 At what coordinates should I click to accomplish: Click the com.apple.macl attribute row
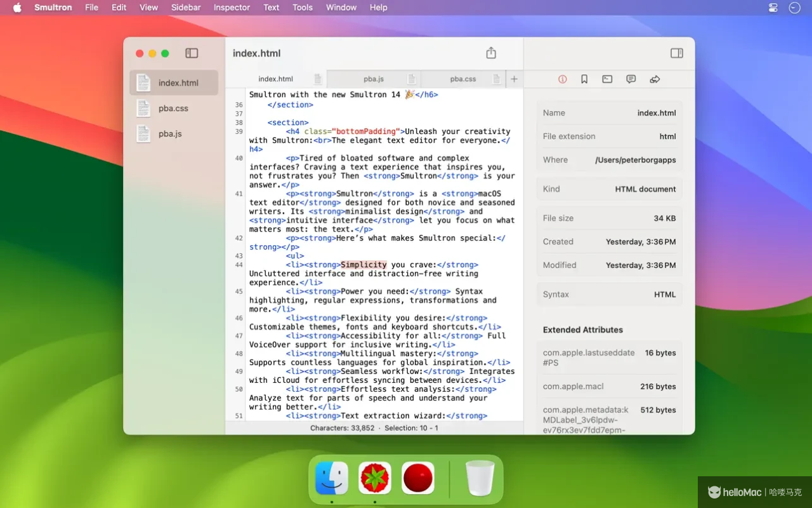[x=610, y=387]
